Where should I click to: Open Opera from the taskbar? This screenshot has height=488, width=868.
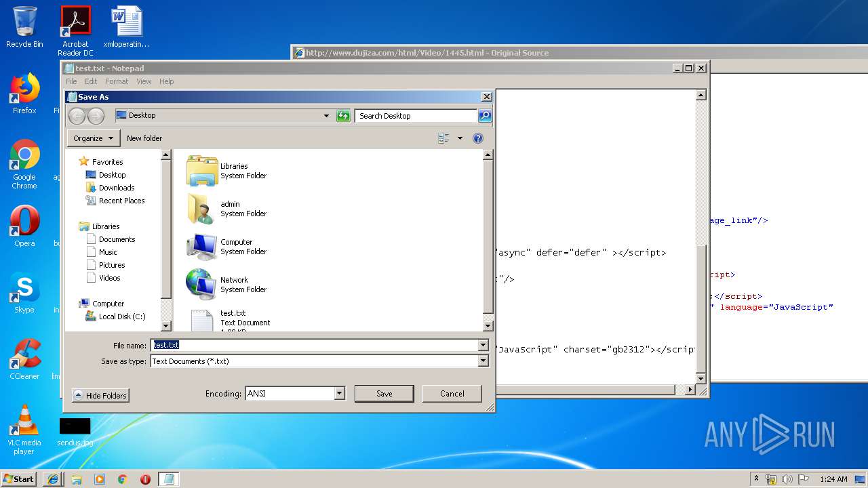pyautogui.click(x=145, y=479)
